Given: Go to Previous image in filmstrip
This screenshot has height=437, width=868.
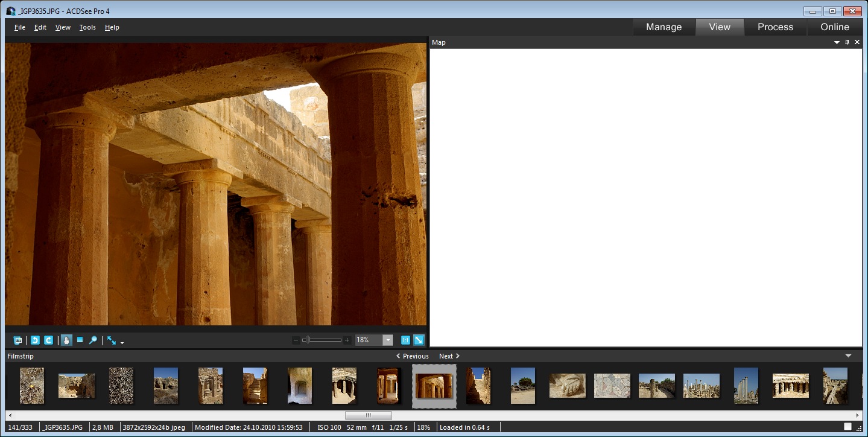Looking at the screenshot, I should click(413, 356).
